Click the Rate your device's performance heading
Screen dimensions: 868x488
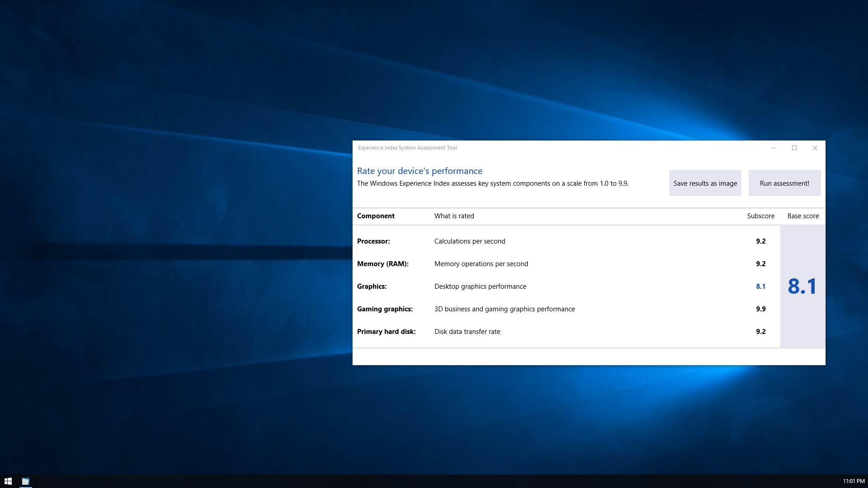tap(420, 171)
